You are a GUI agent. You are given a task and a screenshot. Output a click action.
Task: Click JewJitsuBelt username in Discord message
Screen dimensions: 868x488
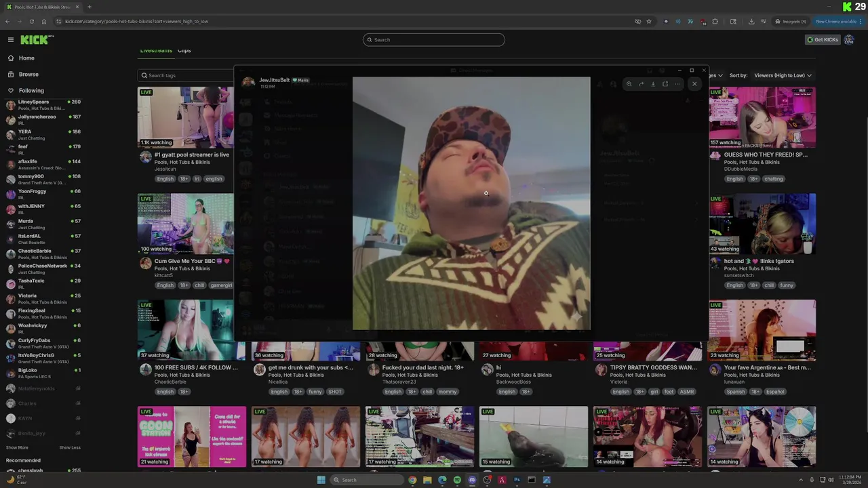[x=274, y=80]
